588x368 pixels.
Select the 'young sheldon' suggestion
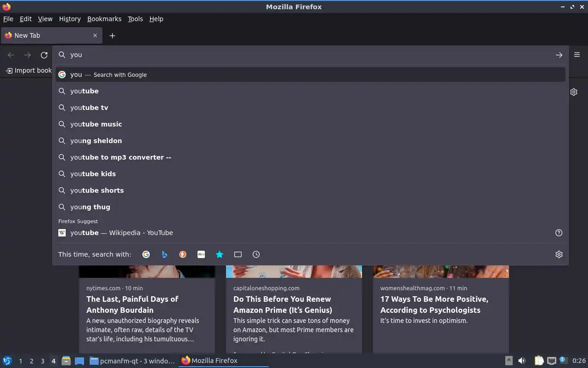(x=311, y=141)
